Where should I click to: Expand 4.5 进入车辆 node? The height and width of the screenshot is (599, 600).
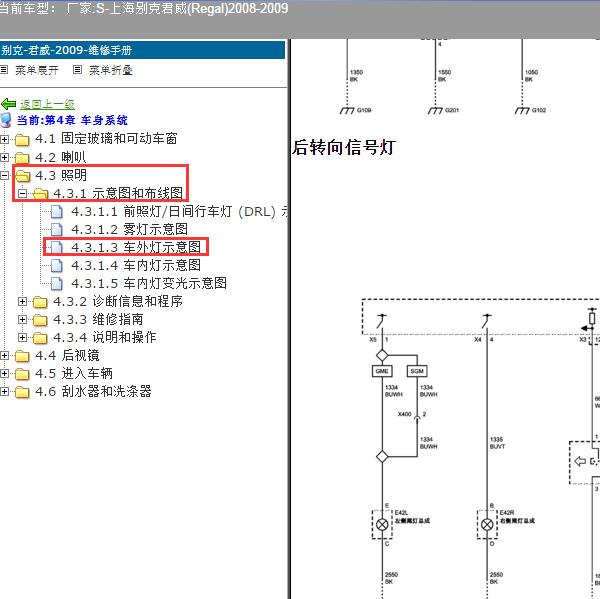pyautogui.click(x=4, y=374)
